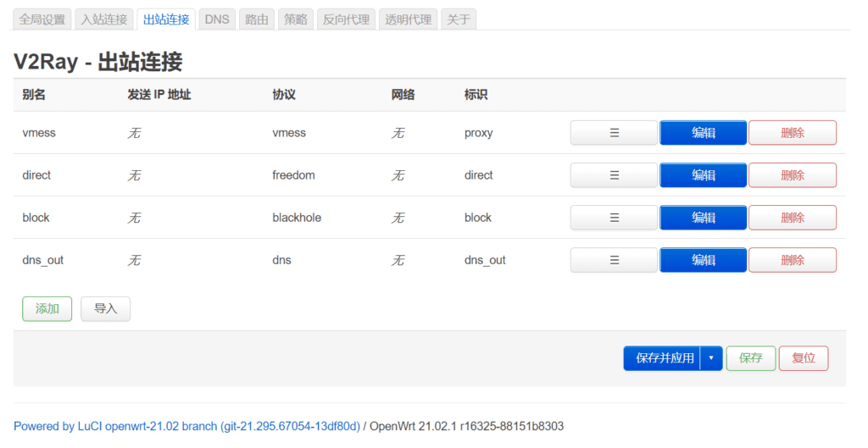Click the green 保存 button

click(751, 358)
